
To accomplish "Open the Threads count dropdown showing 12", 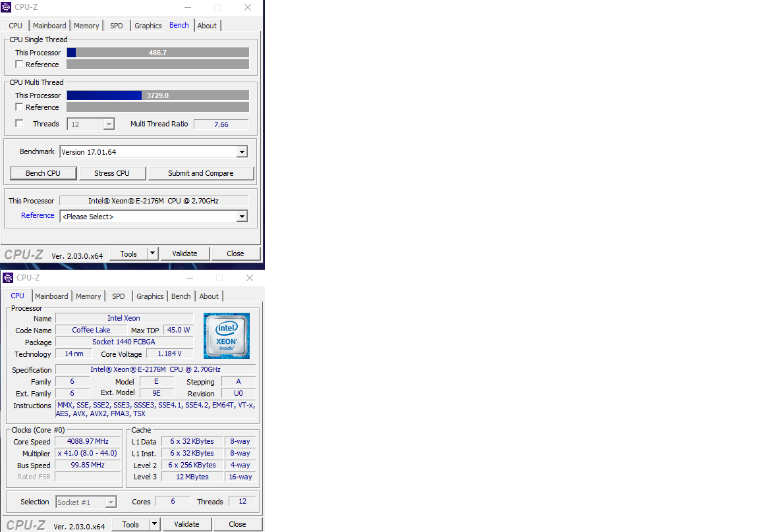I will pyautogui.click(x=90, y=124).
